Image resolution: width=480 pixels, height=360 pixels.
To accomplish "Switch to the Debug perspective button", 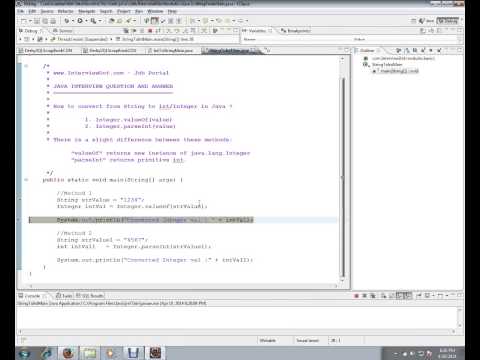I will tap(448, 21).
